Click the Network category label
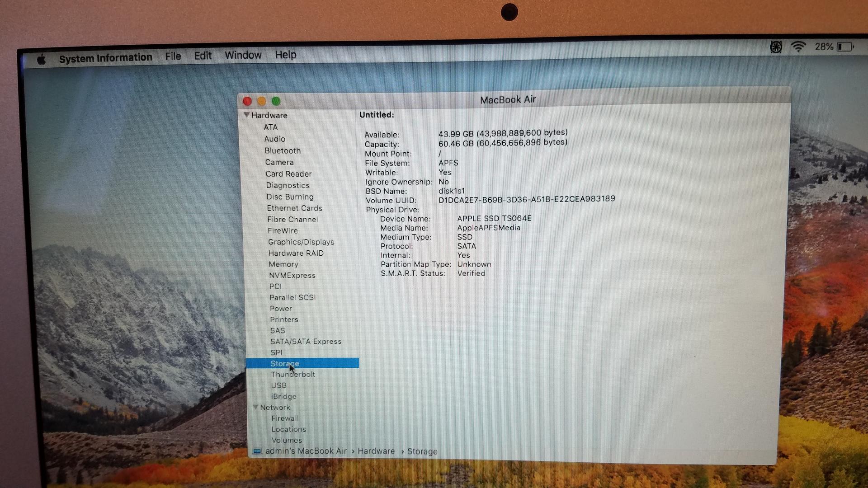Viewport: 868px width, 488px height. click(x=275, y=408)
